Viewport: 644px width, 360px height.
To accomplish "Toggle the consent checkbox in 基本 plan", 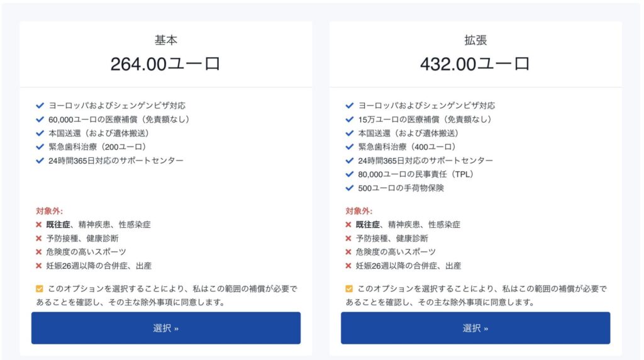I will coord(40,289).
